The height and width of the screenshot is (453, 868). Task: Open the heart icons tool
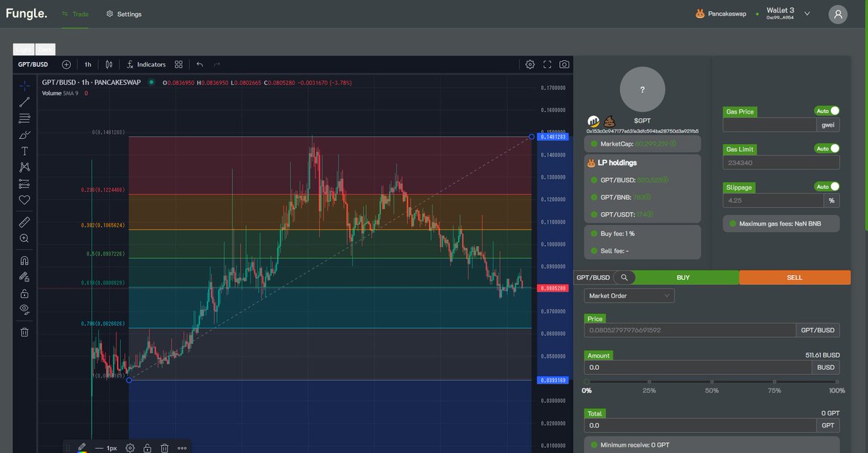point(25,200)
